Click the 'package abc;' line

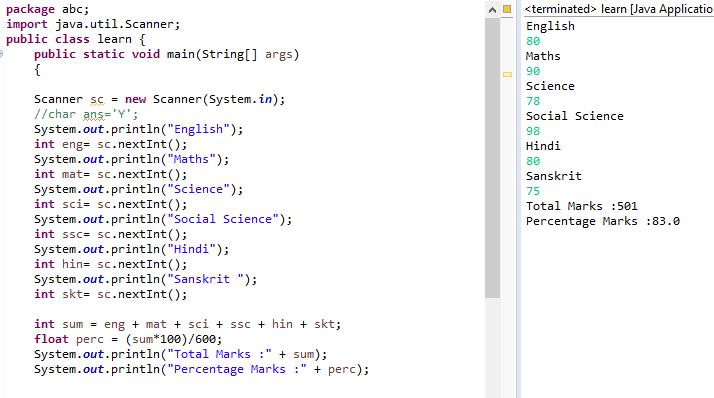coord(47,9)
